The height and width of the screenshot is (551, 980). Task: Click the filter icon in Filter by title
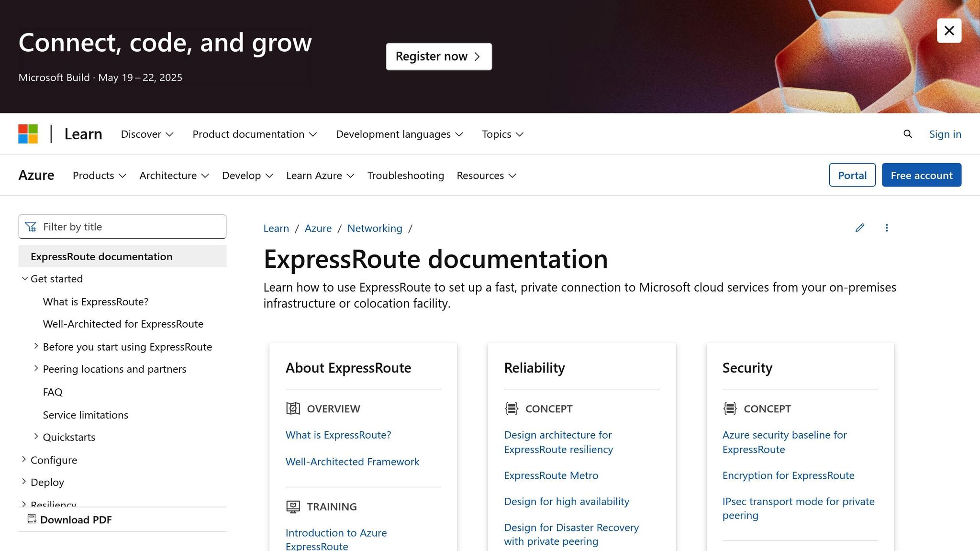tap(31, 227)
